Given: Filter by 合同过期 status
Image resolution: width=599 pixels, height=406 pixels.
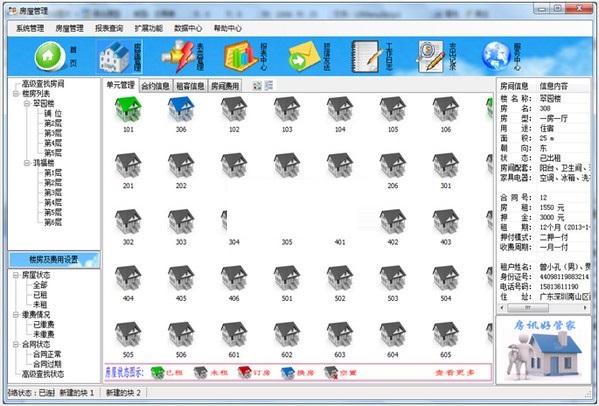Looking at the screenshot, I should click(47, 364).
